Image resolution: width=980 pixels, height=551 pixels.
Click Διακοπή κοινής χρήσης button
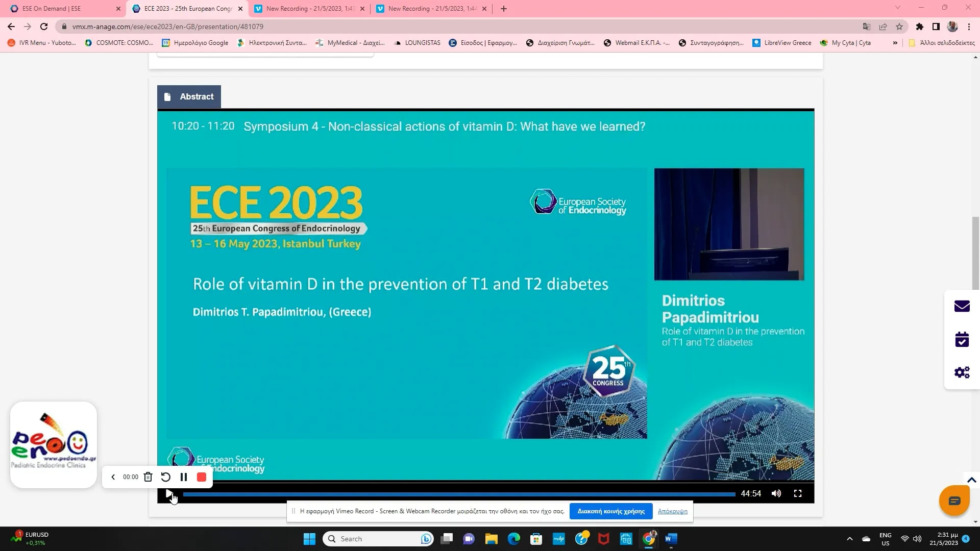[611, 511]
